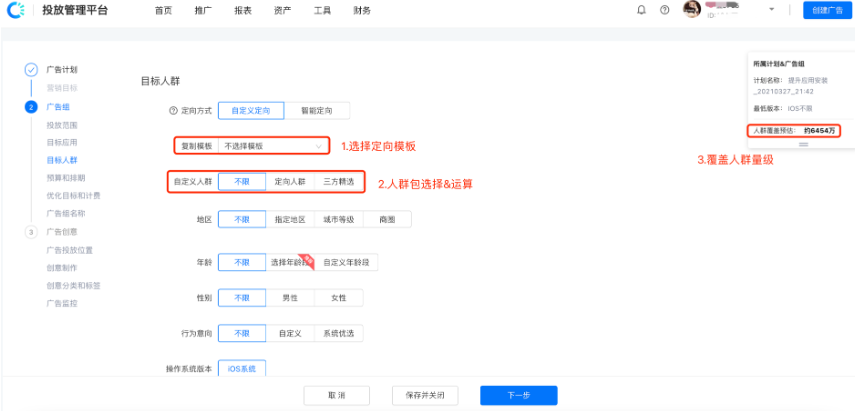Open the 工具 menu

click(x=322, y=10)
